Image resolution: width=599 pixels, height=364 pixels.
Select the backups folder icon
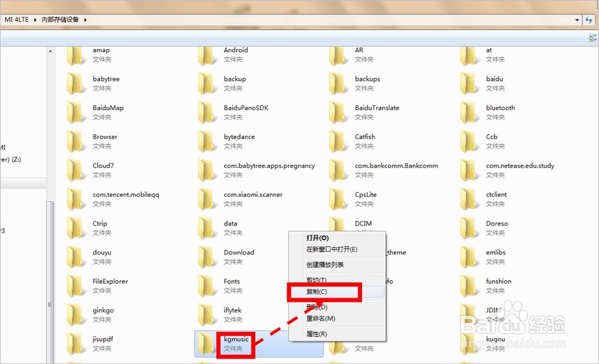338,84
